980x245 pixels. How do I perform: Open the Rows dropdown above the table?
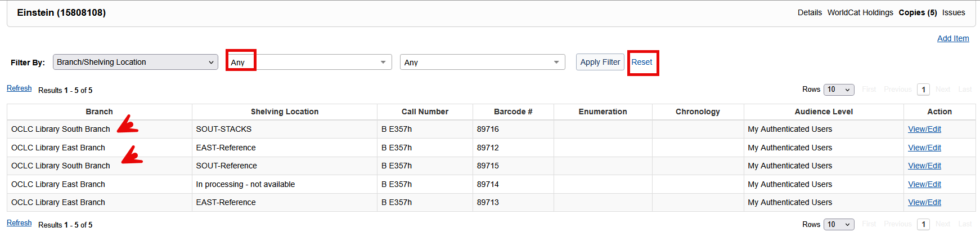click(838, 90)
